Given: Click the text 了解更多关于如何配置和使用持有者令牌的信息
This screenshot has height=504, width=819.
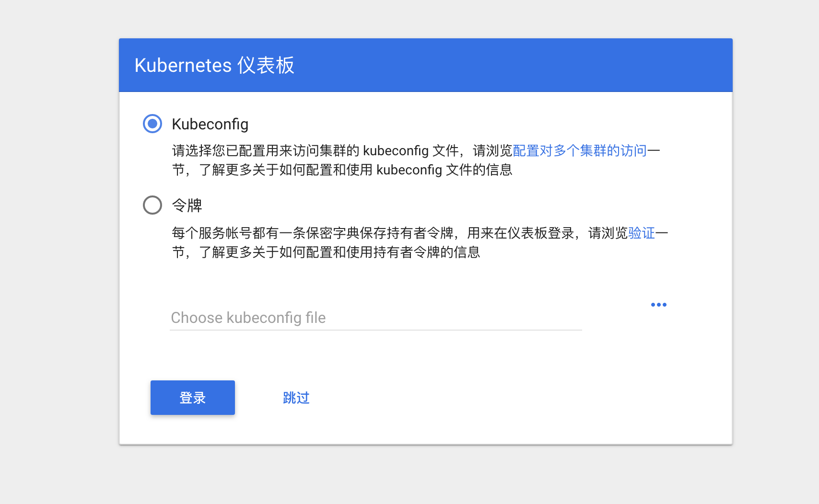Looking at the screenshot, I should (339, 252).
